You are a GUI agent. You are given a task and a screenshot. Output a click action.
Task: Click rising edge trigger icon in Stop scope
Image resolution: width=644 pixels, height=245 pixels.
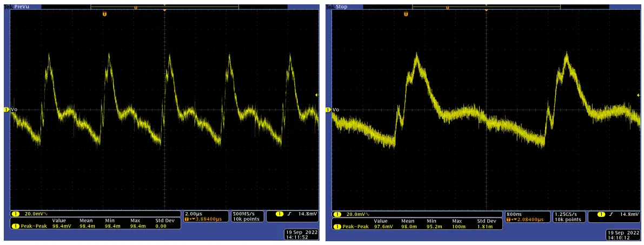click(x=611, y=214)
